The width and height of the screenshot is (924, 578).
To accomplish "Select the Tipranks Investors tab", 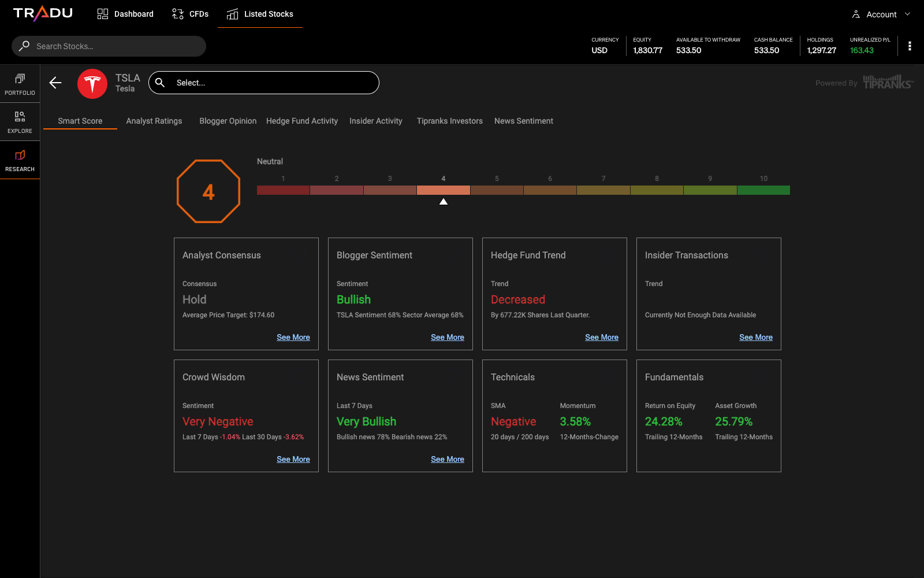I will pyautogui.click(x=450, y=121).
